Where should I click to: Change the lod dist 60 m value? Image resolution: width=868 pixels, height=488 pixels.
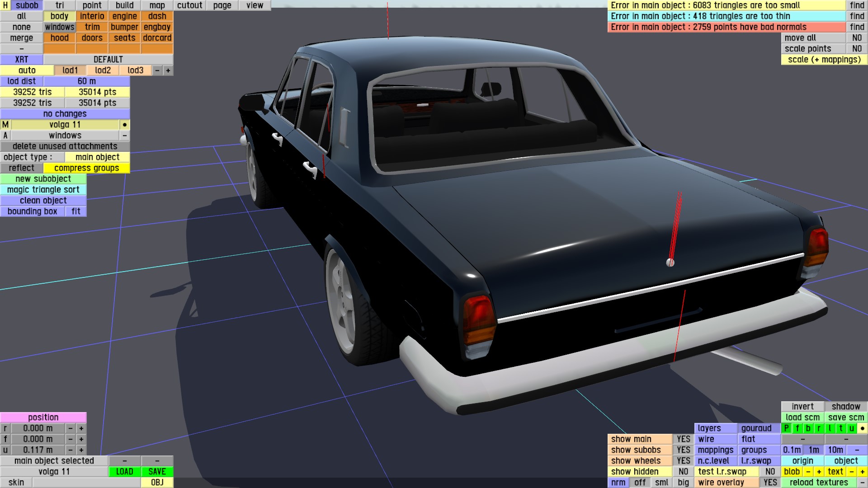tap(86, 81)
